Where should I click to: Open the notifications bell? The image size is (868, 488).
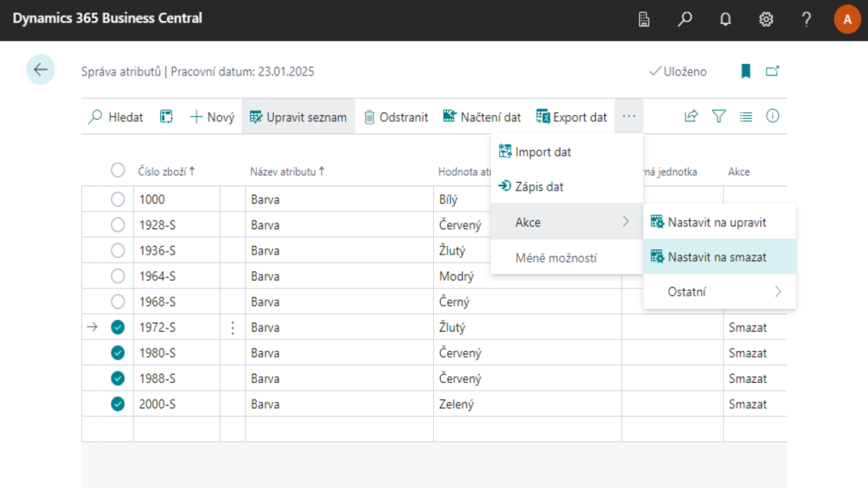(x=726, y=20)
